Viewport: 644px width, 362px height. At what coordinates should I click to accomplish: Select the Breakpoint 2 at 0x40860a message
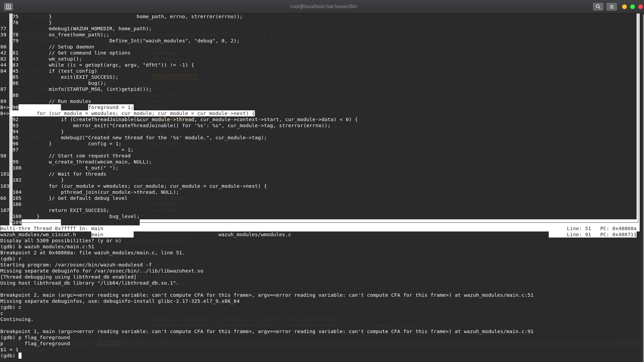pyautogui.click(x=93, y=253)
